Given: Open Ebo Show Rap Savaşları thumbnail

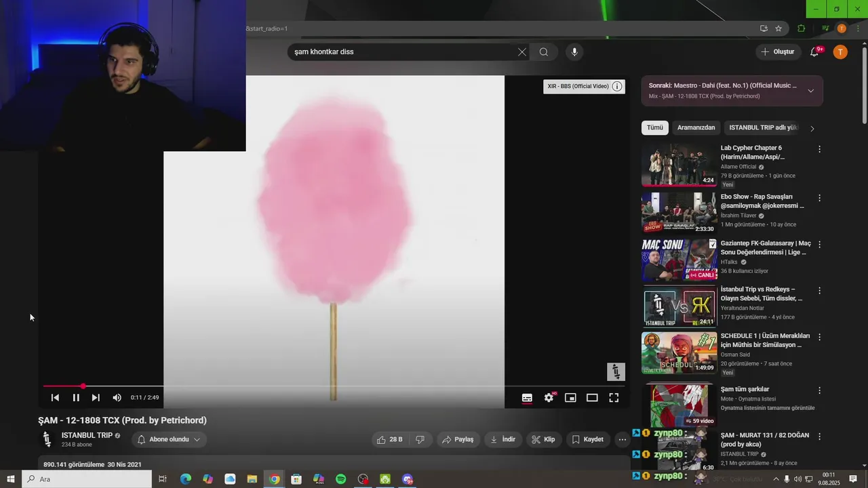Looking at the screenshot, I should coord(679,213).
